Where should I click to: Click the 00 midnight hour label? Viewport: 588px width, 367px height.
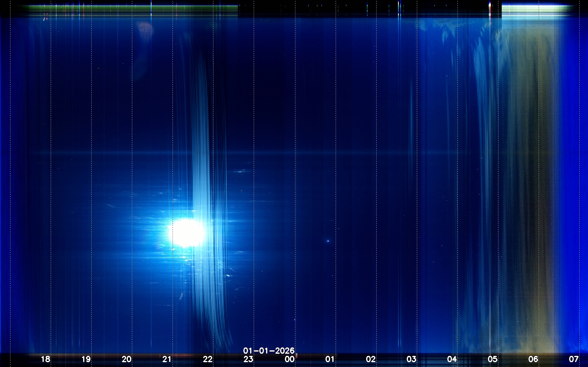coord(290,359)
